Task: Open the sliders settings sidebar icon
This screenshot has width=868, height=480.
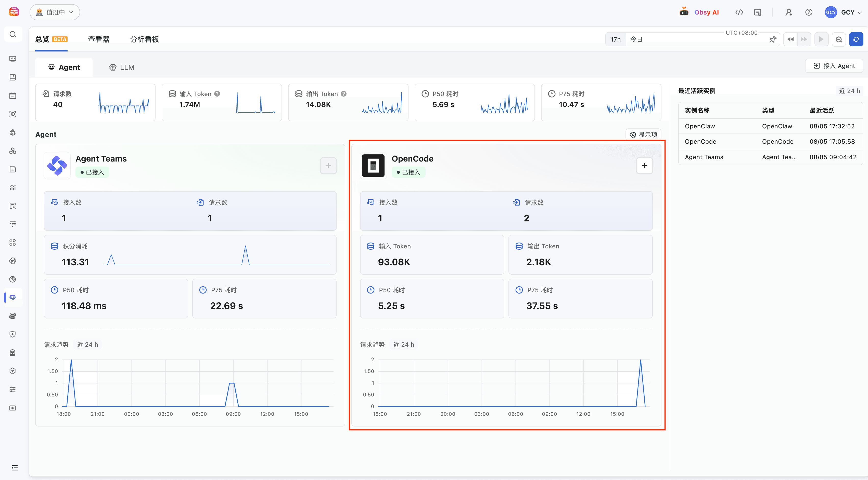Action: pyautogui.click(x=13, y=389)
